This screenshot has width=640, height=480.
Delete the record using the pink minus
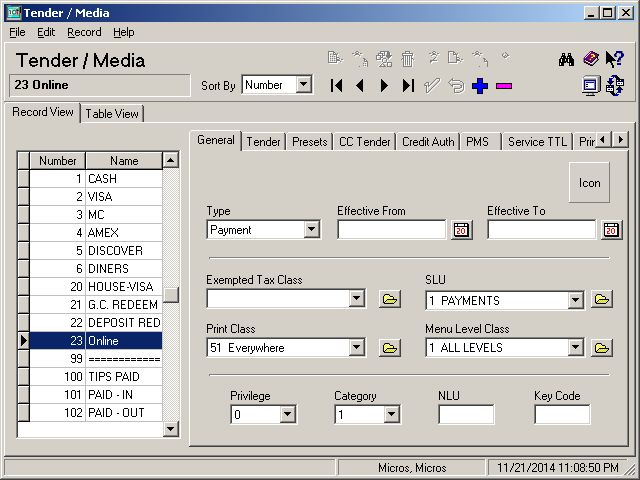(504, 86)
